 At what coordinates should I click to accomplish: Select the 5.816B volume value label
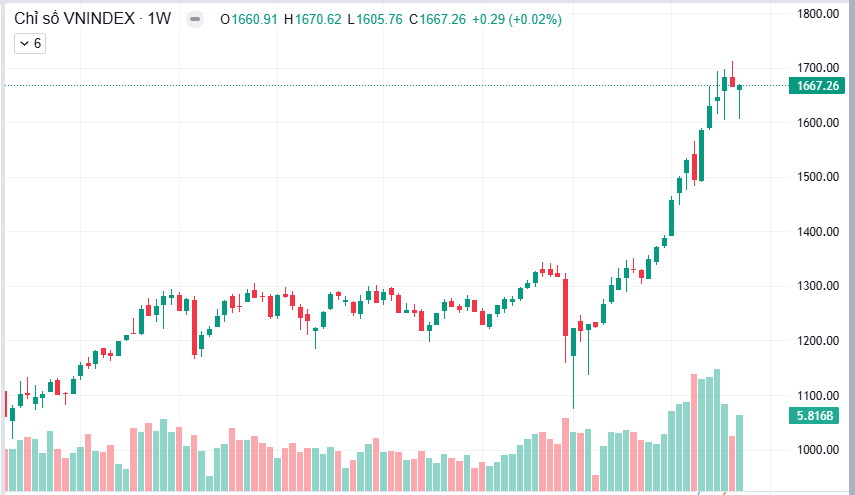(x=815, y=416)
